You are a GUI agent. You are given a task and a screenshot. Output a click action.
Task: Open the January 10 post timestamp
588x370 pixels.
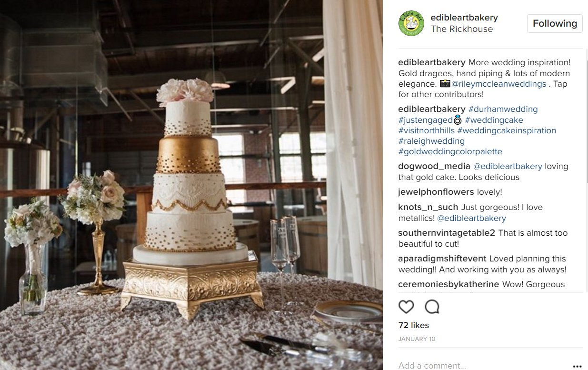(x=417, y=339)
